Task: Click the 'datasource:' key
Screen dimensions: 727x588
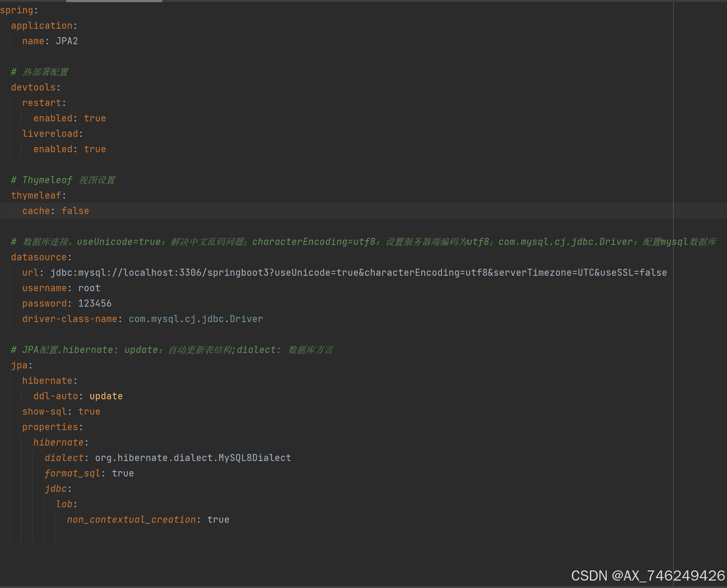Action: (x=39, y=257)
